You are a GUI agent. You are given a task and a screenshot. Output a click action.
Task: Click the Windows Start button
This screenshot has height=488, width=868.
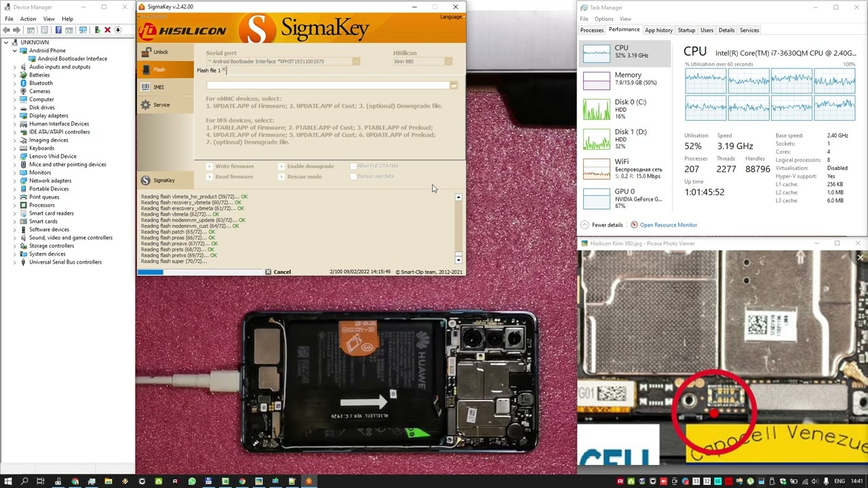click(7, 481)
